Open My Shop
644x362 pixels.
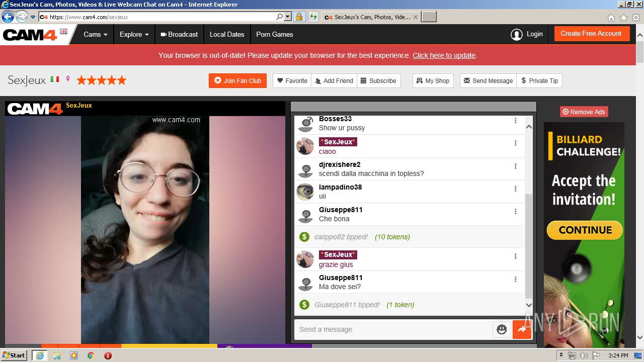(x=433, y=80)
